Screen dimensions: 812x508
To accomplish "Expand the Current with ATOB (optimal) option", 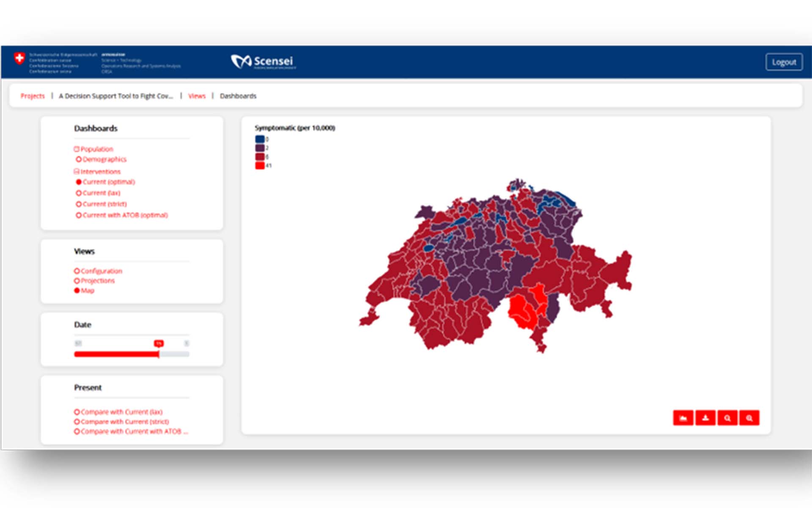I will pyautogui.click(x=79, y=215).
